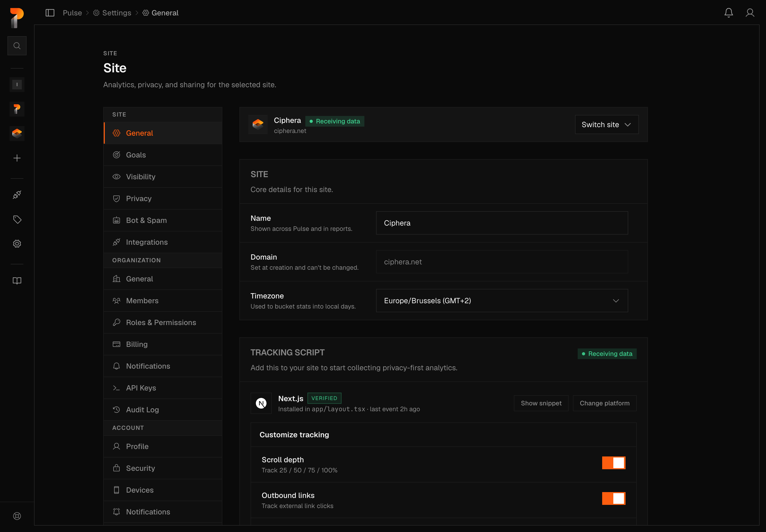Disable the Scroll depth toggle
The image size is (766, 532).
614,463
